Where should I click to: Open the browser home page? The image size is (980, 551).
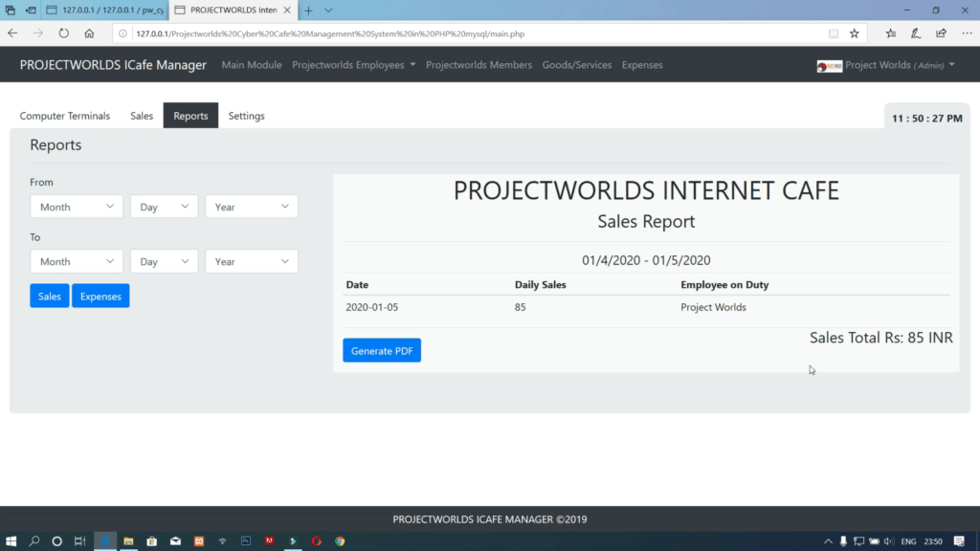(x=89, y=32)
